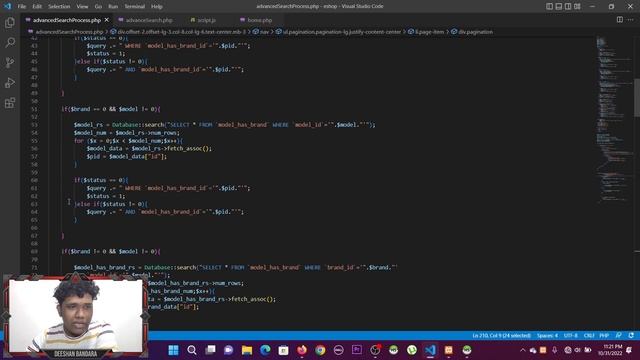Open Premiere Pro from taskbar
The height and width of the screenshot is (360, 640).
point(357,350)
